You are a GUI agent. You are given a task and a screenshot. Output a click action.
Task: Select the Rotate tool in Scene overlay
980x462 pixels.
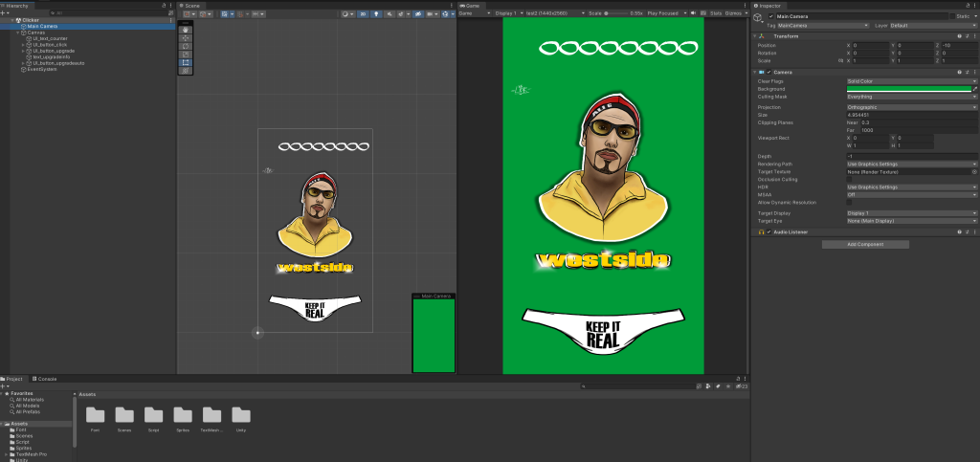[186, 46]
